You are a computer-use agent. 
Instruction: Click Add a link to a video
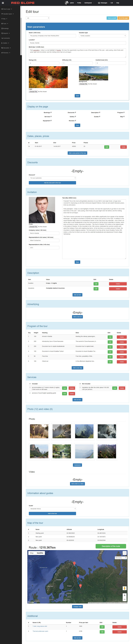(x=77, y=484)
